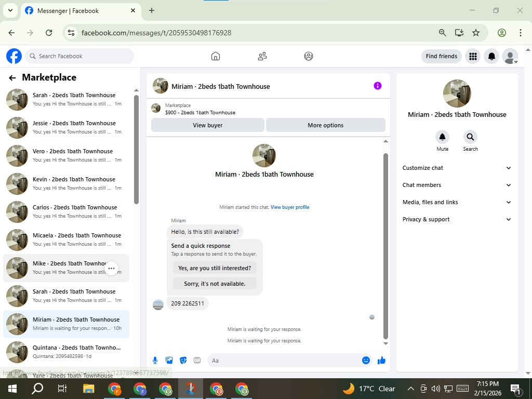
Task: Click the Search Facebook field
Action: coord(79,56)
